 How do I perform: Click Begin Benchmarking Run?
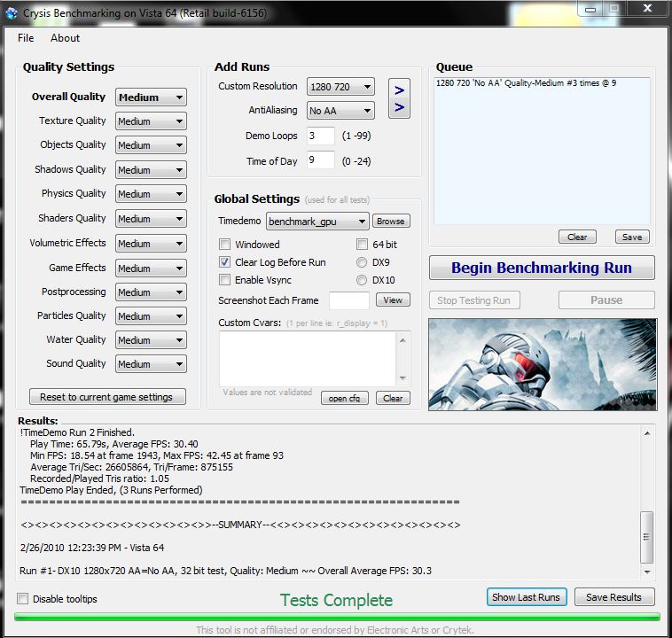(542, 268)
